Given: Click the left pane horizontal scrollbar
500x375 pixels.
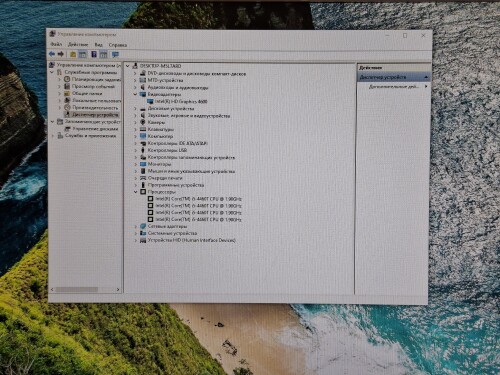Looking at the screenshot, I should [85, 289].
